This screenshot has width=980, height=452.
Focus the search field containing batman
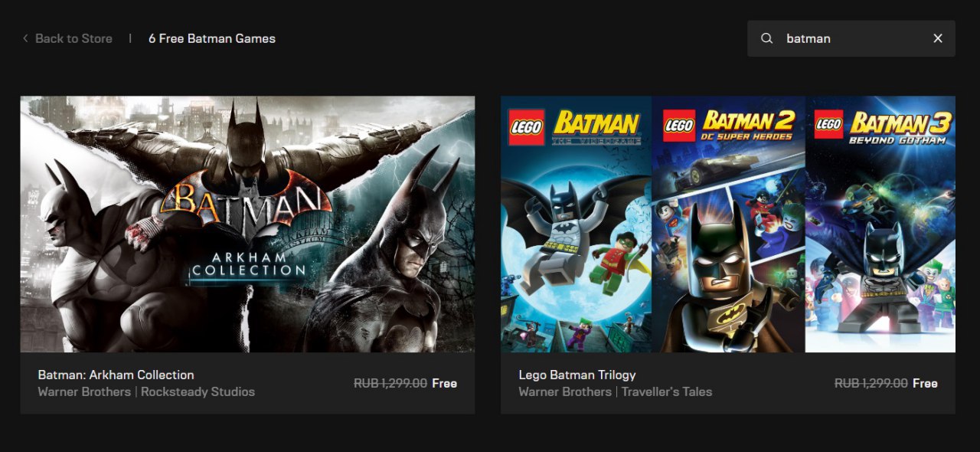[851, 38]
